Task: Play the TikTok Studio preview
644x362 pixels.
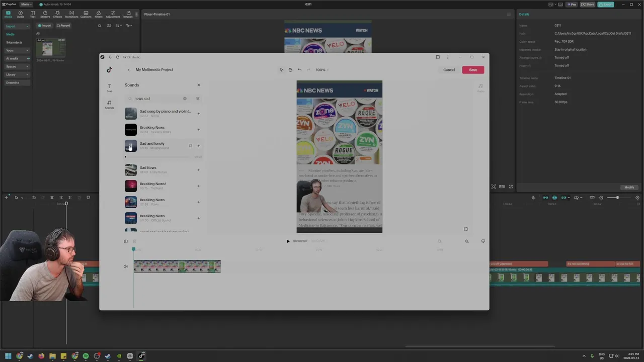Action: [288, 241]
